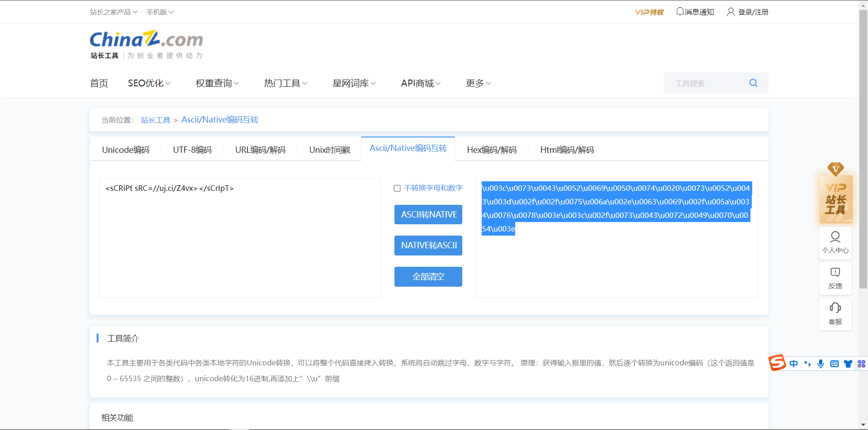The width and height of the screenshot is (868, 430).
Task: Open the VIP 站长工具 badge
Action: [835, 194]
